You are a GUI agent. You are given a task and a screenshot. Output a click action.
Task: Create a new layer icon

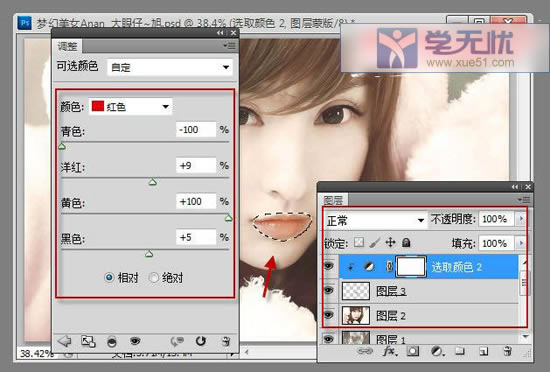pos(483,351)
